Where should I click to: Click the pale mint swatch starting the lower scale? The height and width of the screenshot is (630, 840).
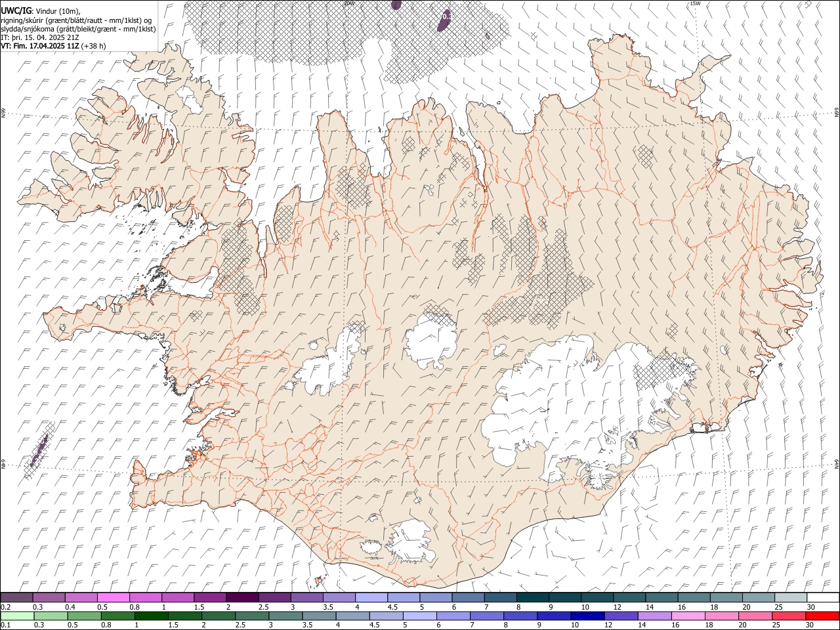coord(17,616)
